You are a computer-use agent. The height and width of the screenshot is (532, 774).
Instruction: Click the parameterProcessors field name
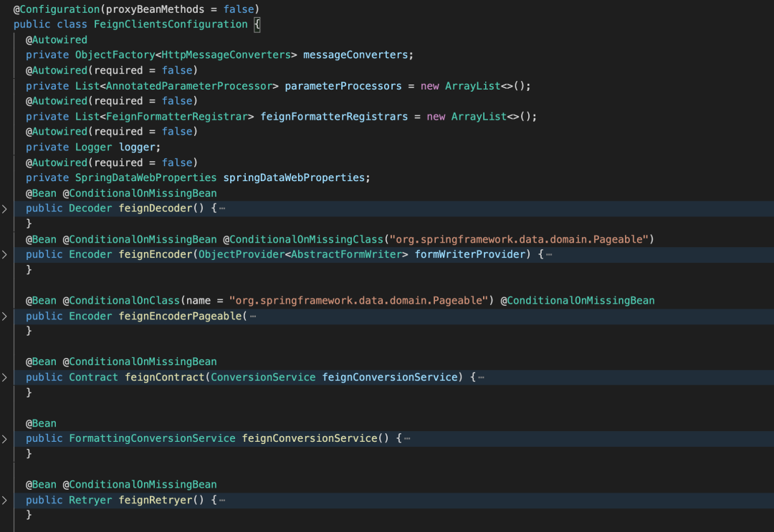click(x=343, y=86)
